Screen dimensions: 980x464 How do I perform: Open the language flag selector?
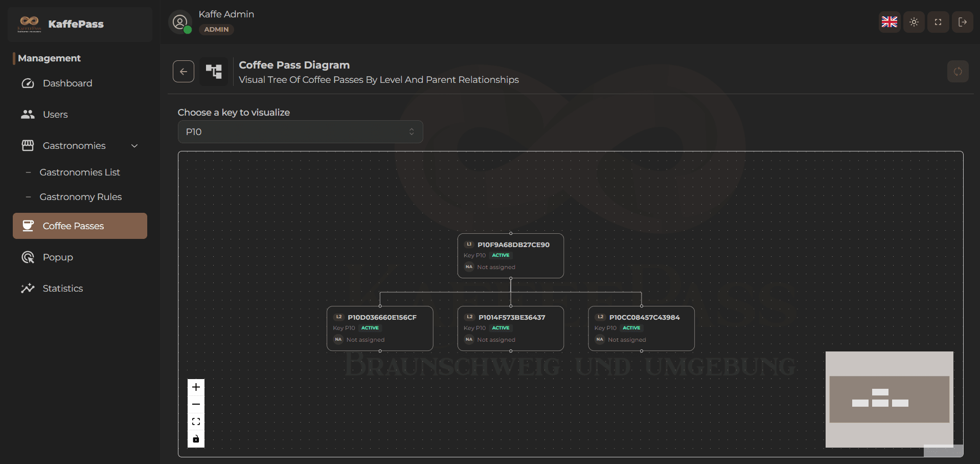pos(889,22)
